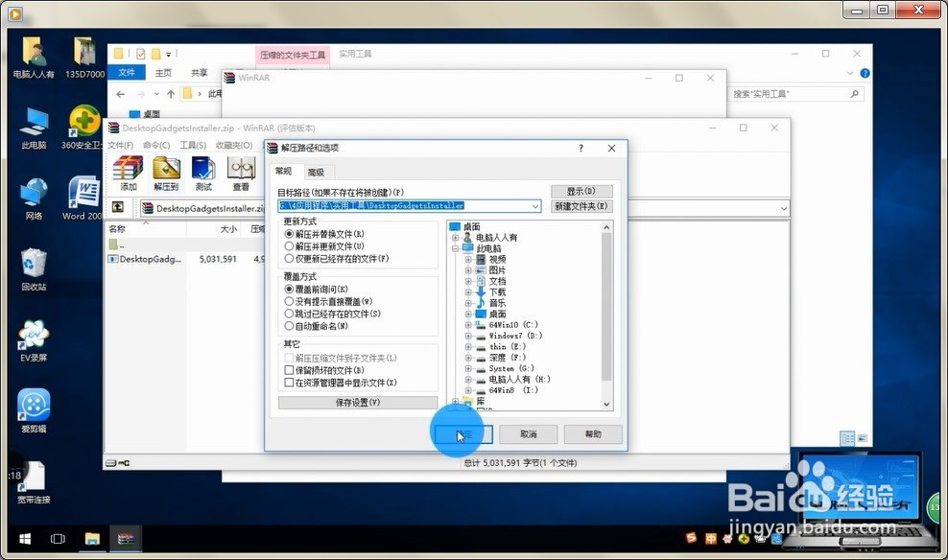Click the search magnifier in Explorer search box
This screenshot has width=948, height=560.
(x=854, y=94)
